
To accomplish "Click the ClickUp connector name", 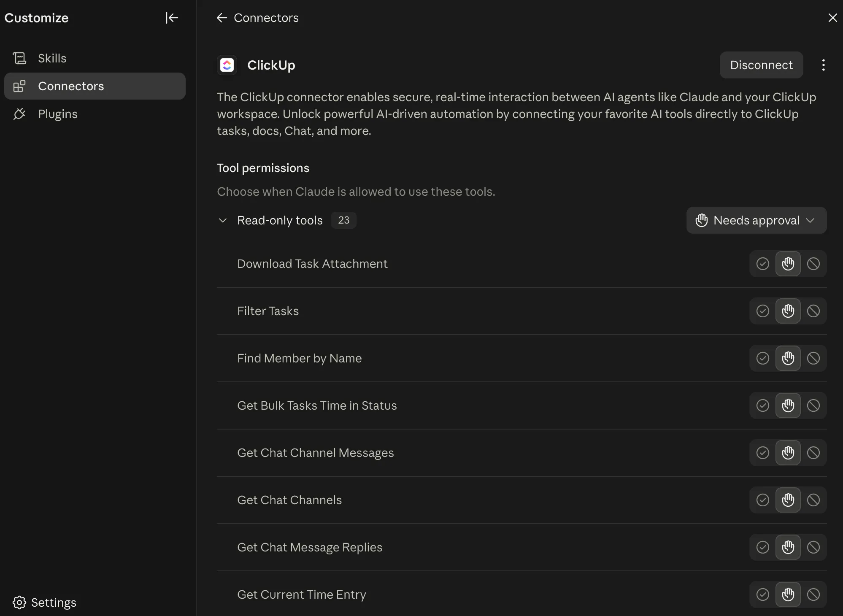I will [x=271, y=65].
